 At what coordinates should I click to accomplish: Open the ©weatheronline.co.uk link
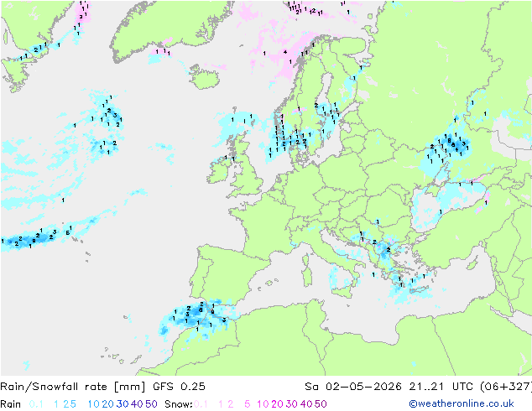click(x=462, y=404)
